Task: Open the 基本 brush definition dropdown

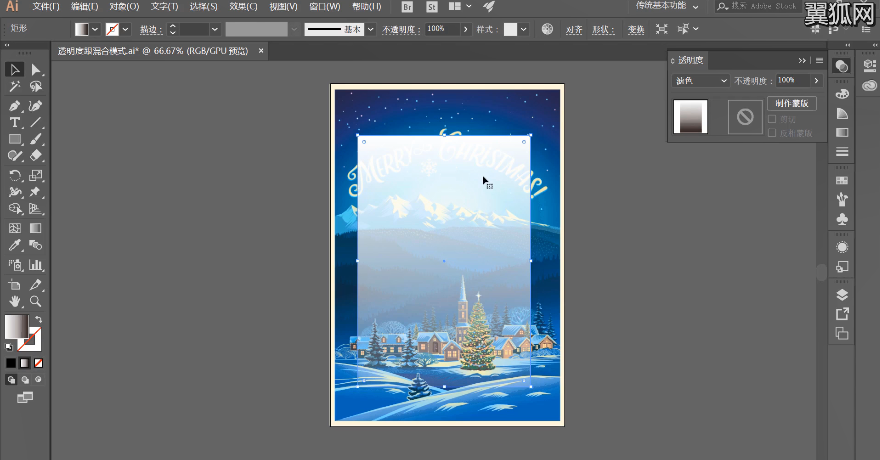Action: tap(370, 29)
